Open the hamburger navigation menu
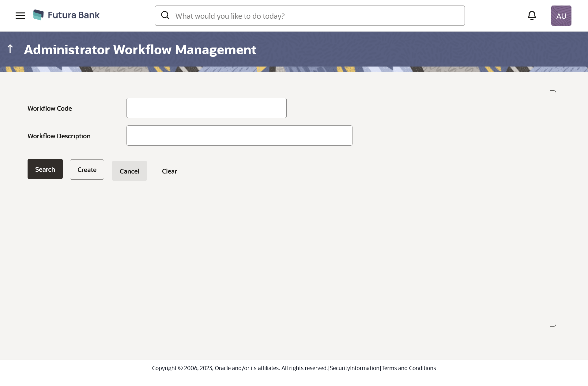 point(20,16)
